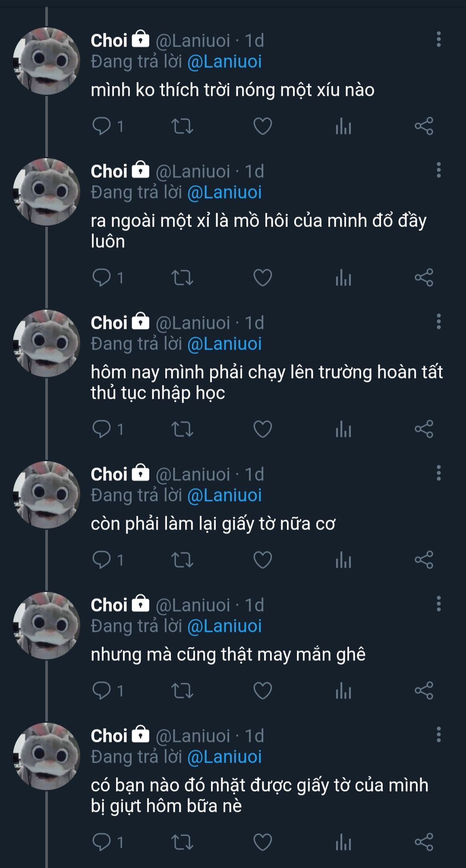This screenshot has height=868, width=466.
Task: Open options menu on 'mồ hôi' tweet
Action: pyautogui.click(x=438, y=170)
